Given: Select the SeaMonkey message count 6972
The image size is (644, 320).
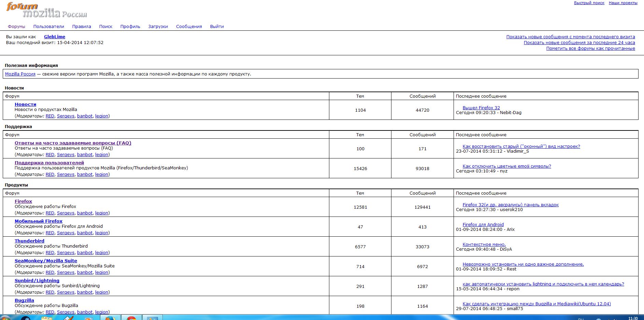Looking at the screenshot, I should 423,266.
